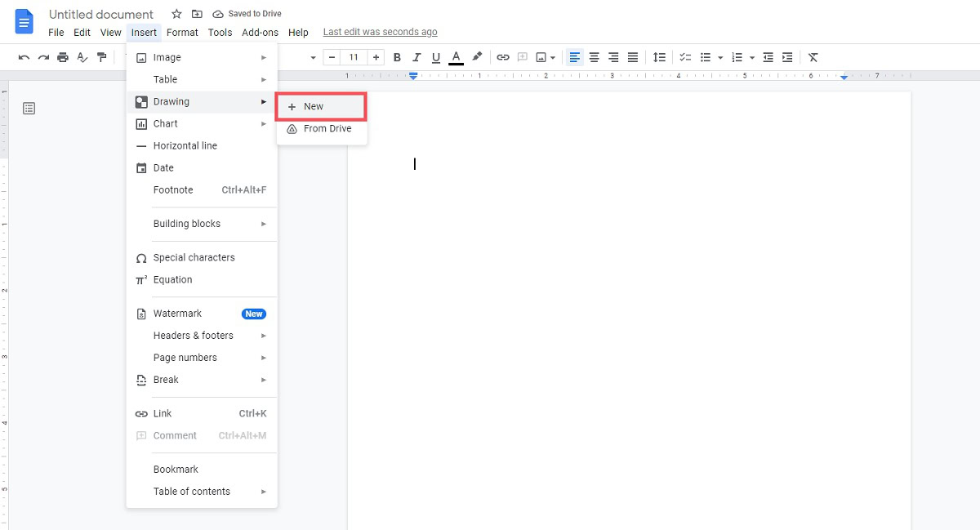Expand the Image submenu

[x=202, y=57]
